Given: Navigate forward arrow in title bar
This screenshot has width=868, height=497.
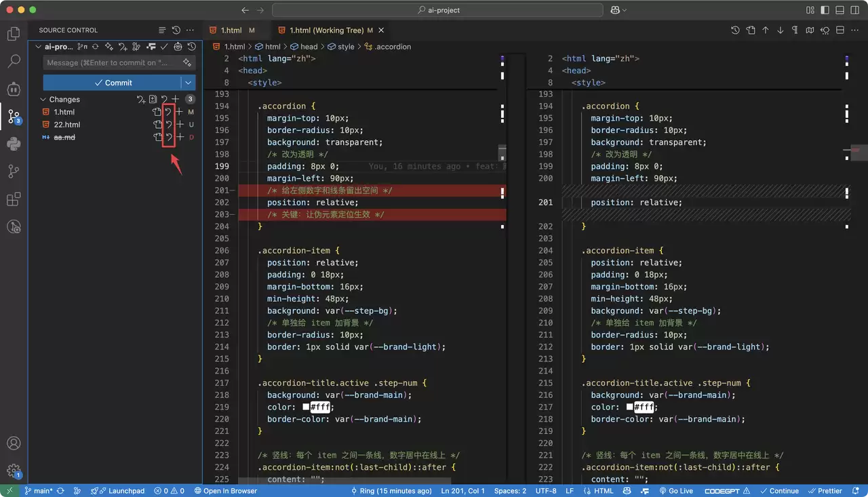Looking at the screenshot, I should point(260,10).
